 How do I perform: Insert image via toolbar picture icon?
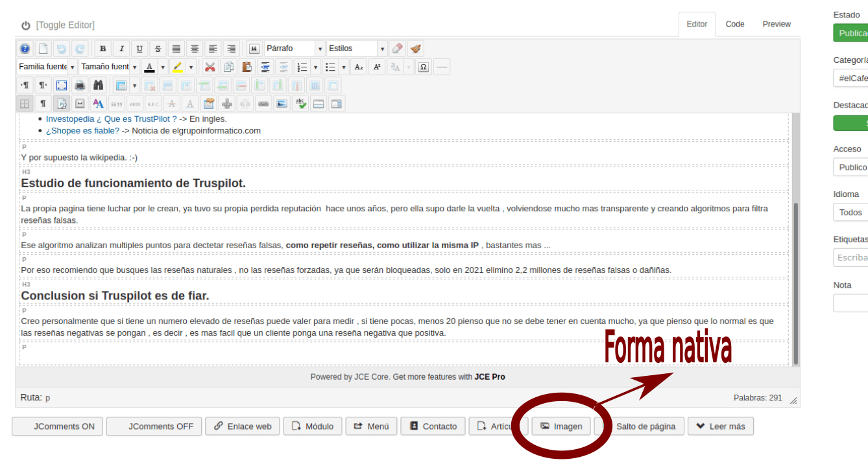pyautogui.click(x=282, y=103)
